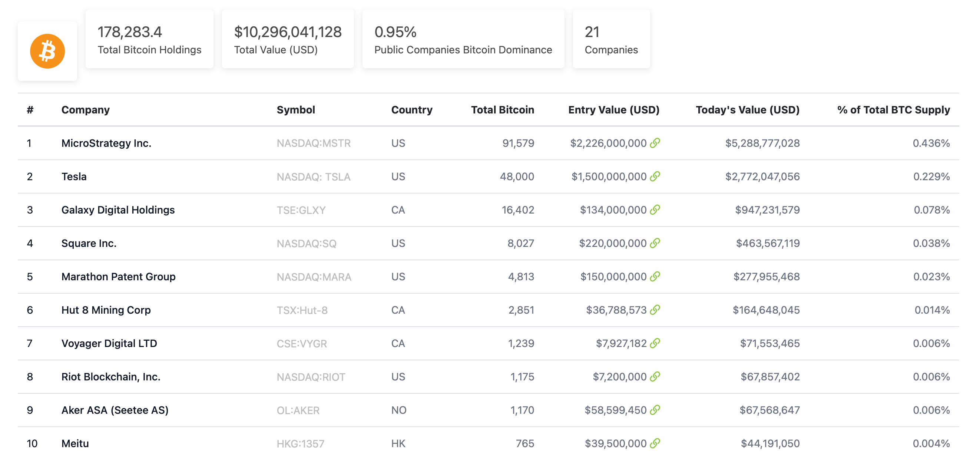This screenshot has height=459, width=980.
Task: Select the 21 Companies stat card
Action: [x=611, y=39]
